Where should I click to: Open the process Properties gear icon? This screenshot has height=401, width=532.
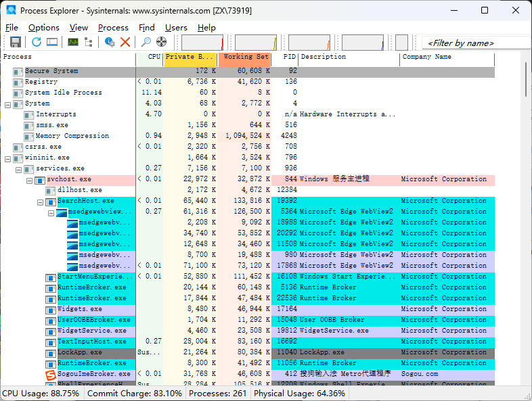coord(110,42)
